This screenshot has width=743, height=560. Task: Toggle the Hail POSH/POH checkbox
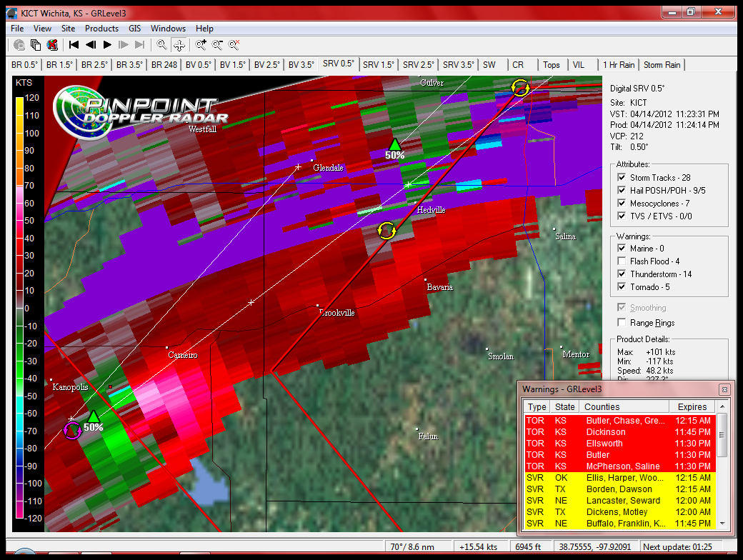(x=622, y=191)
